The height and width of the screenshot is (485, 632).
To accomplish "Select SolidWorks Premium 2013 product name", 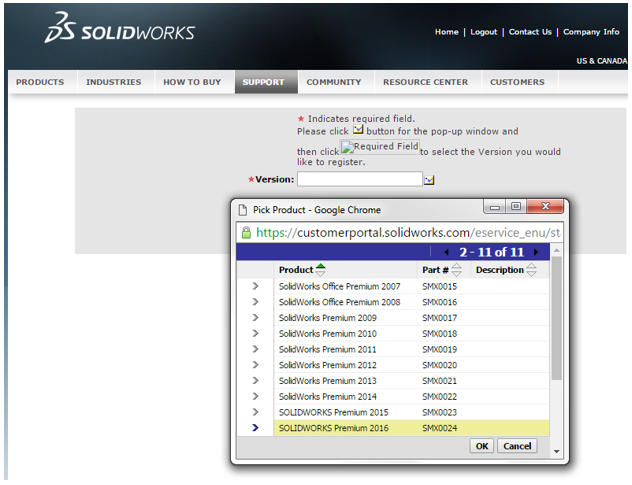I will [x=327, y=381].
